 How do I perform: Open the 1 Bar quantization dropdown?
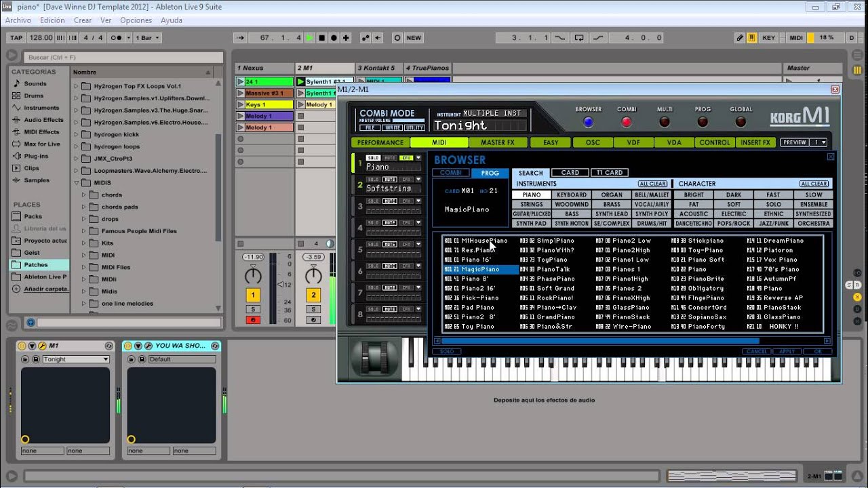[147, 38]
